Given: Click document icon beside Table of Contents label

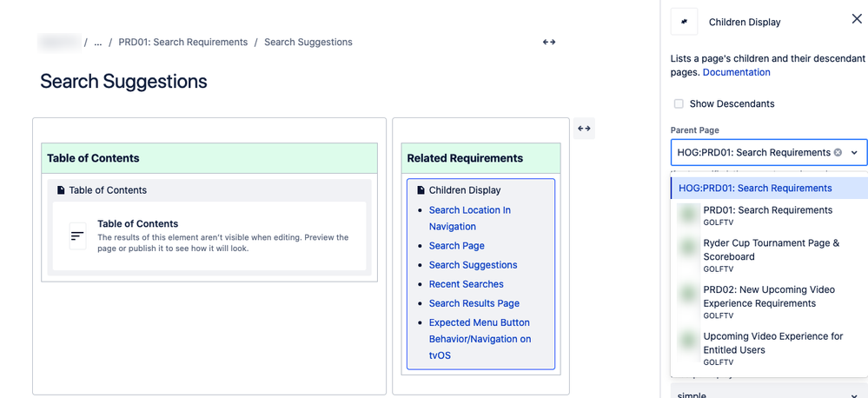Looking at the screenshot, I should [61, 190].
